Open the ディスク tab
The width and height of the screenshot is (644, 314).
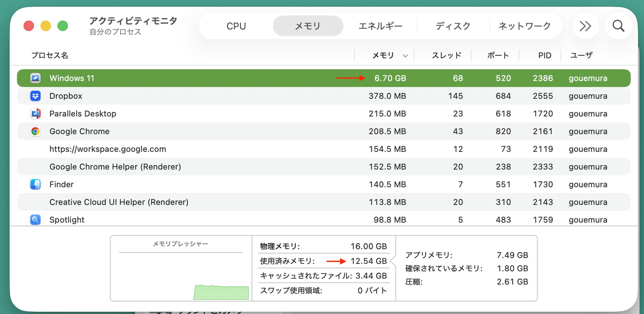coord(453,26)
